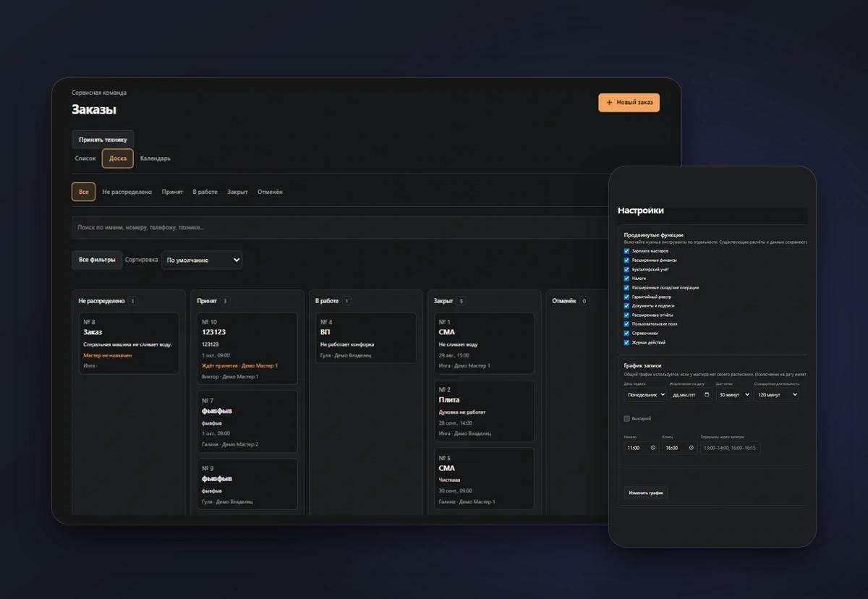The width and height of the screenshot is (868, 599).
Task: Open 120 минут duration dropdown
Action: (x=776, y=395)
